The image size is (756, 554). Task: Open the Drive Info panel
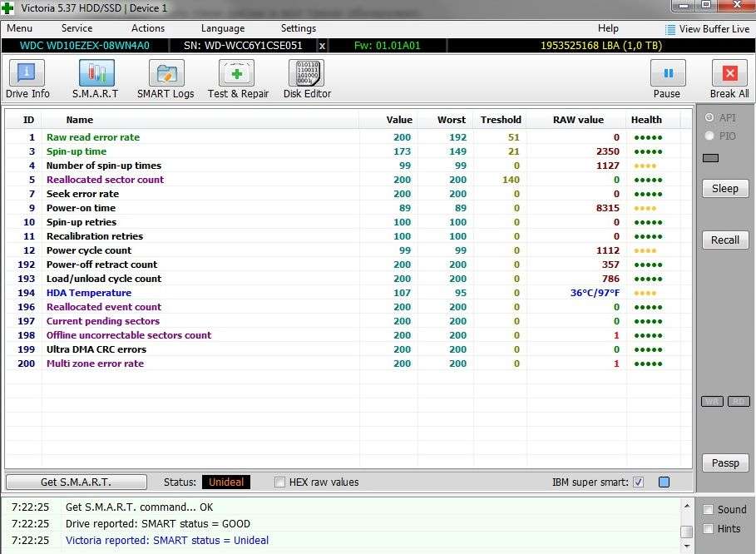27,79
